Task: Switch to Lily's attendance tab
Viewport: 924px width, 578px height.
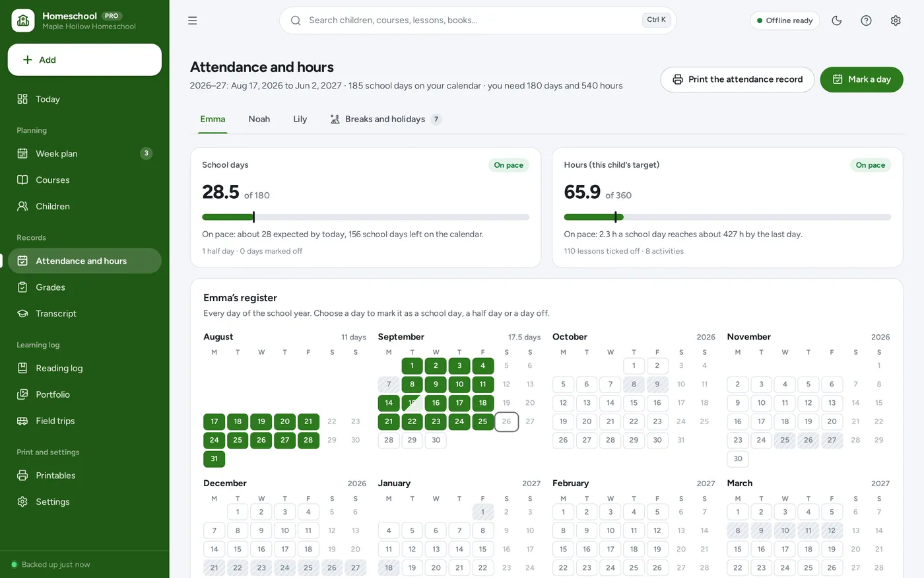Action: 300,119
